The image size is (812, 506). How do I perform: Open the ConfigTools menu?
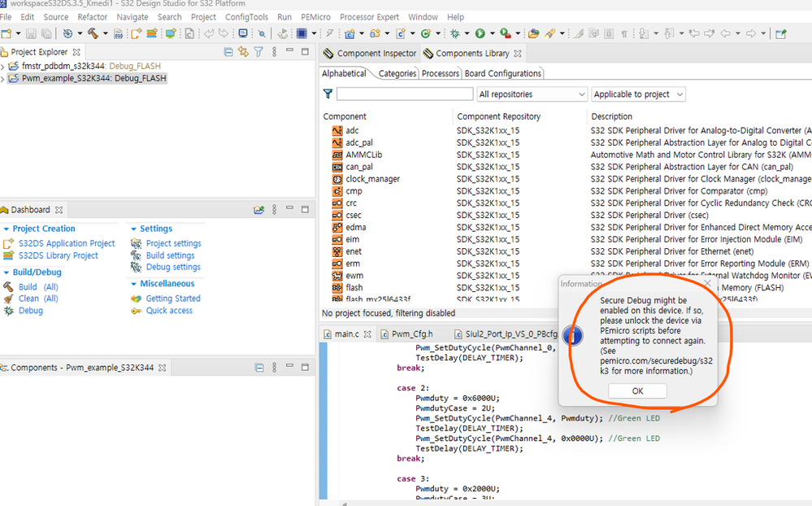click(x=246, y=17)
